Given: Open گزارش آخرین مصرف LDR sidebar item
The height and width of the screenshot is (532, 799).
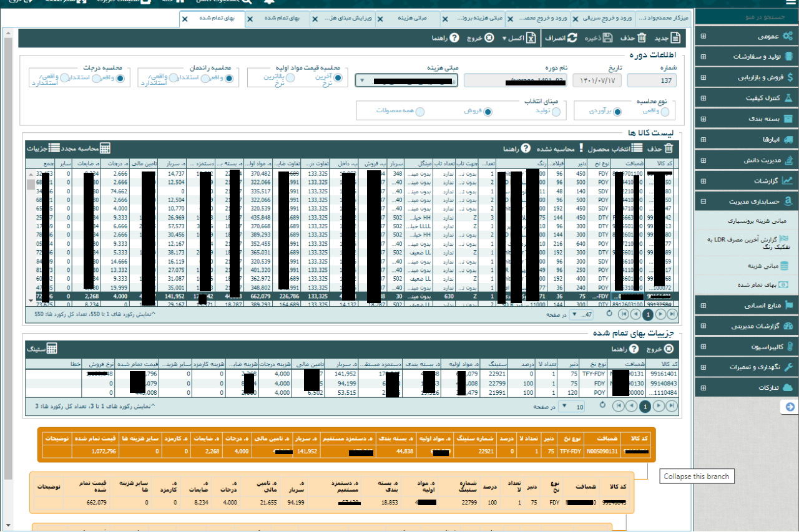Looking at the screenshot, I should [747, 243].
